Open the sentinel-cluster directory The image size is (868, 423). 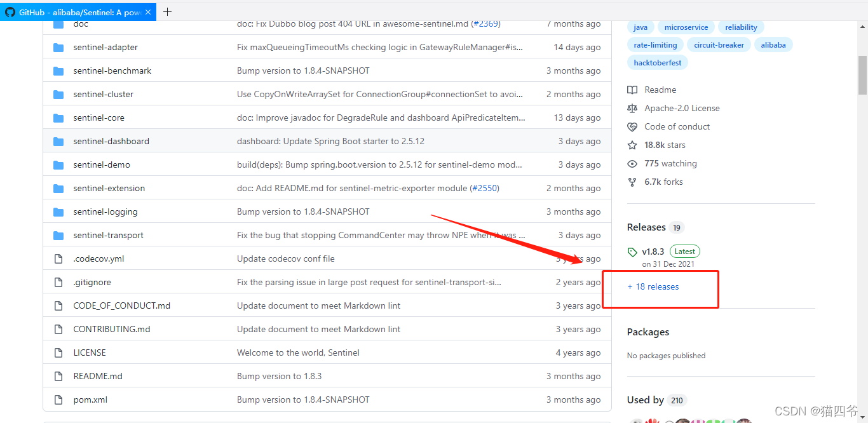tap(104, 95)
